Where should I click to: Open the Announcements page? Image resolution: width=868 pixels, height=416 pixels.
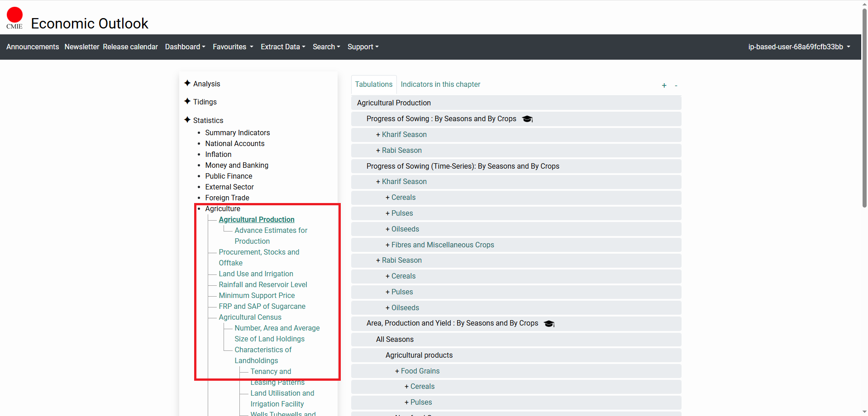pyautogui.click(x=33, y=47)
